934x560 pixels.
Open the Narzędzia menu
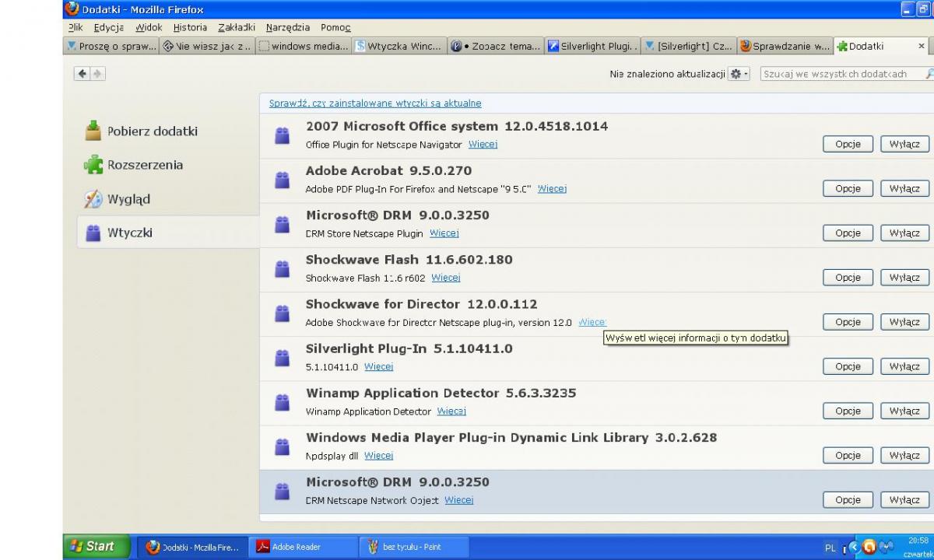pyautogui.click(x=288, y=27)
